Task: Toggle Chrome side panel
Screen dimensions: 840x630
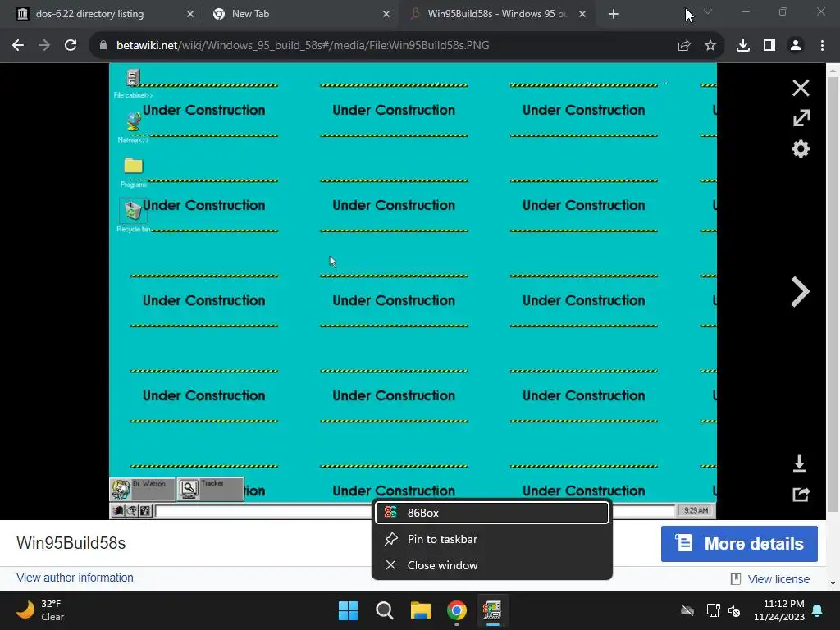Action: pos(769,46)
